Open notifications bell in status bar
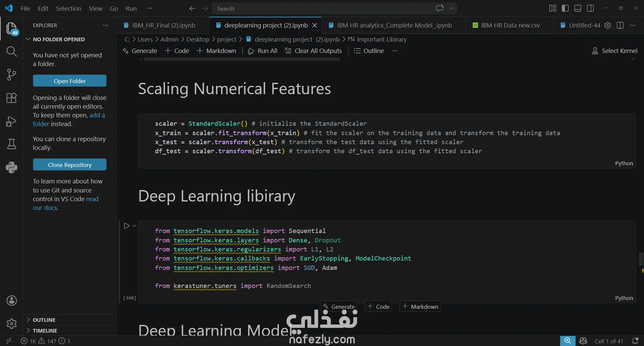 635,341
